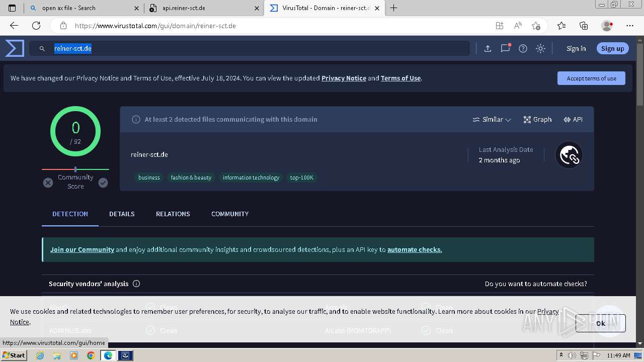Viewport: 644px width, 362px height.
Task: Click the Sign up button
Action: (x=612, y=48)
